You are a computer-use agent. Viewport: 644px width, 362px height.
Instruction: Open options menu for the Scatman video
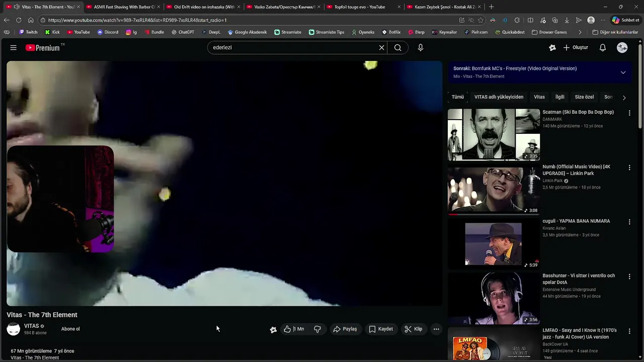pos(629,113)
